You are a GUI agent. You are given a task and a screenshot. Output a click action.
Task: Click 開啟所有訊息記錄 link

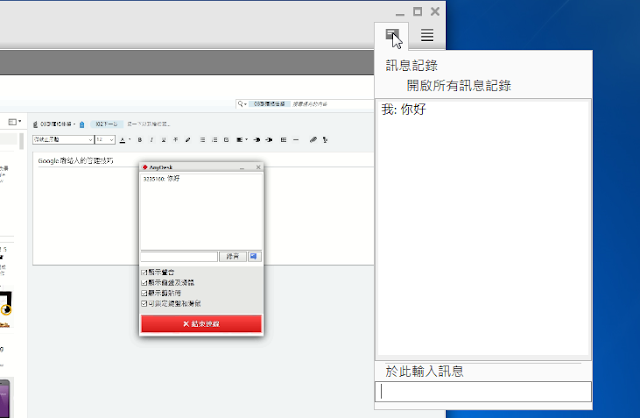tap(459, 86)
